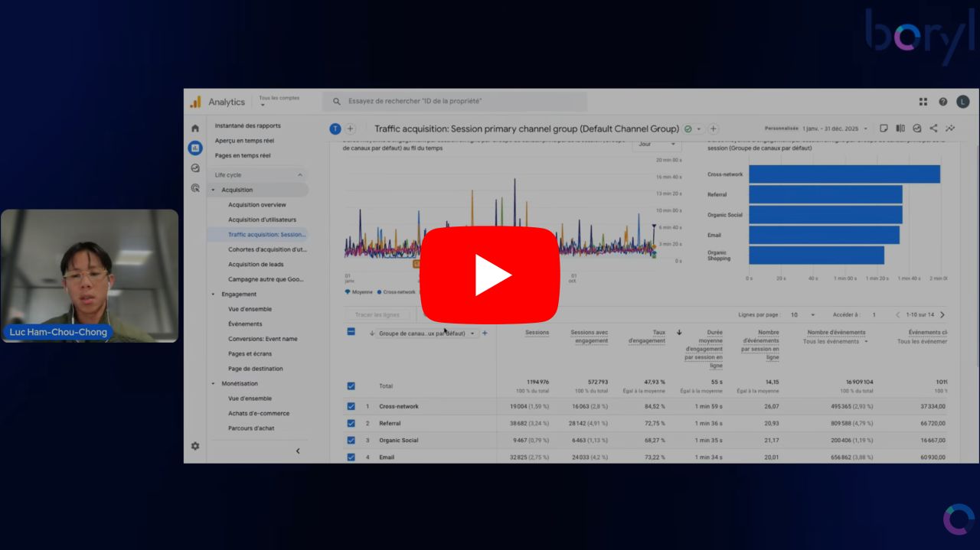Viewport: 980px width, 550px height.
Task: Uncheck the Email row checkbox
Action: 351,457
